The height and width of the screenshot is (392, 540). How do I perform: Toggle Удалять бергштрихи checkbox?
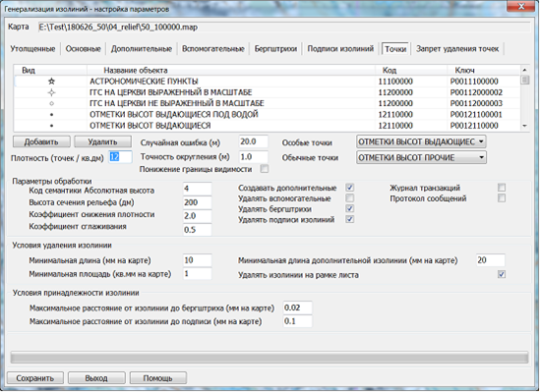point(349,208)
